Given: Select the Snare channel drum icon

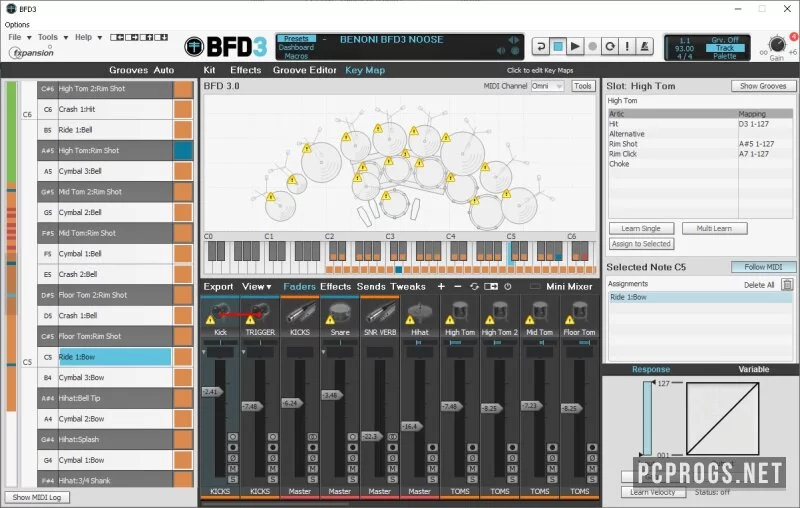Looking at the screenshot, I should pos(340,311).
